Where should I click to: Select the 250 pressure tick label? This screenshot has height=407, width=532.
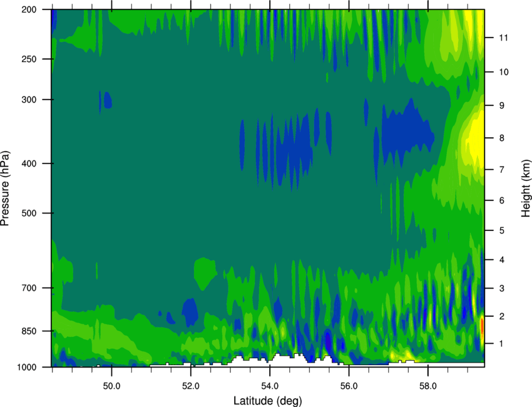click(x=29, y=59)
